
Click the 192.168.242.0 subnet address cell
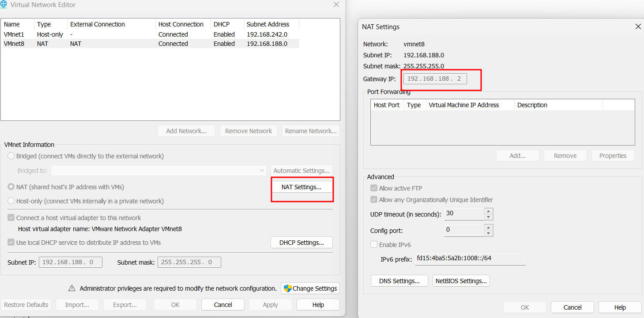[267, 34]
